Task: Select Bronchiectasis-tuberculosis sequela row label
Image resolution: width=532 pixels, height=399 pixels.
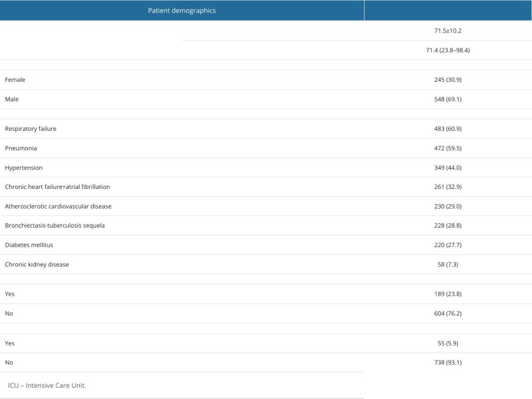Action: [55, 226]
